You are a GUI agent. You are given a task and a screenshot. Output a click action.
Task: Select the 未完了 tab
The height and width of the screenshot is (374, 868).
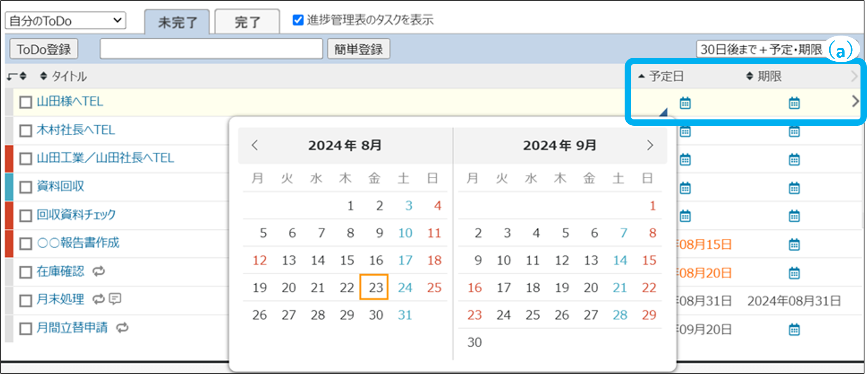coord(177,22)
